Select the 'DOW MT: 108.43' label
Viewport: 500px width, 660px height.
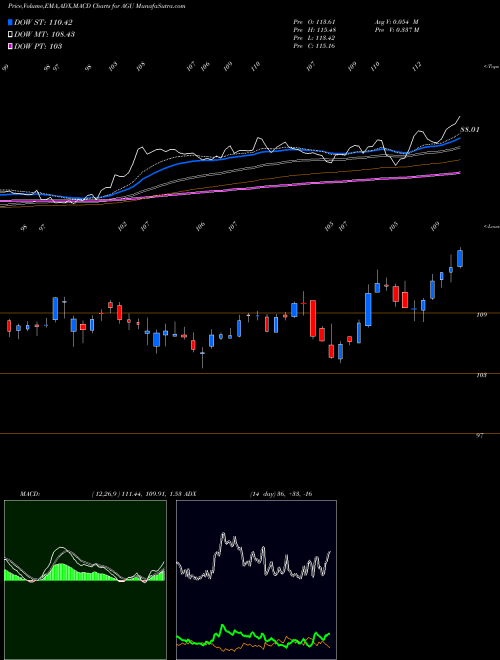(x=45, y=35)
